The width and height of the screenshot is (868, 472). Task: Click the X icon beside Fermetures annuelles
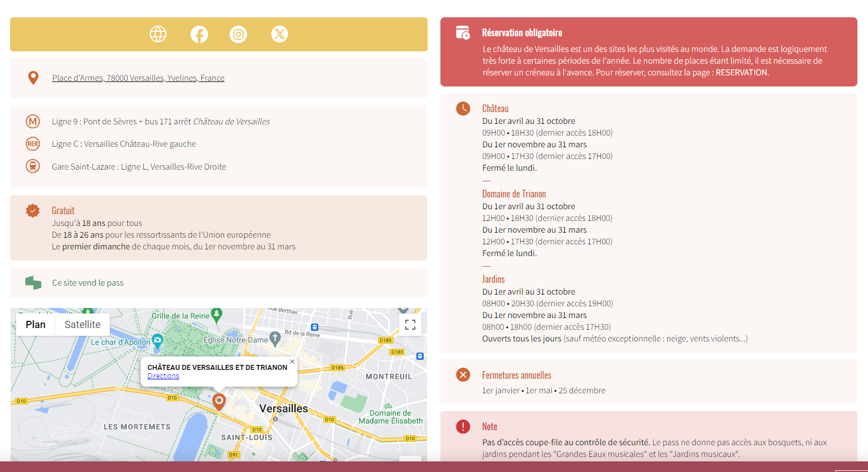click(463, 375)
